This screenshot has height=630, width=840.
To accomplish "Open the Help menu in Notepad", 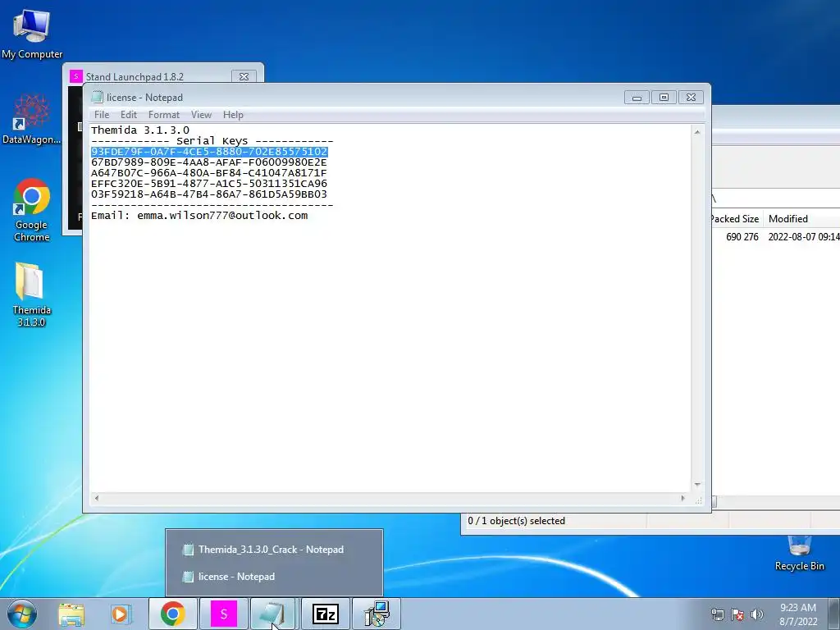I will (x=233, y=115).
